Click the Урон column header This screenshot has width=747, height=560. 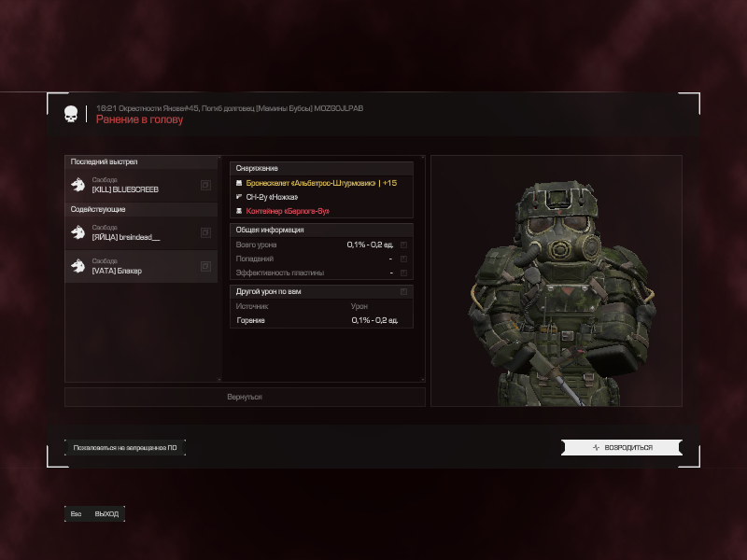[x=359, y=306]
